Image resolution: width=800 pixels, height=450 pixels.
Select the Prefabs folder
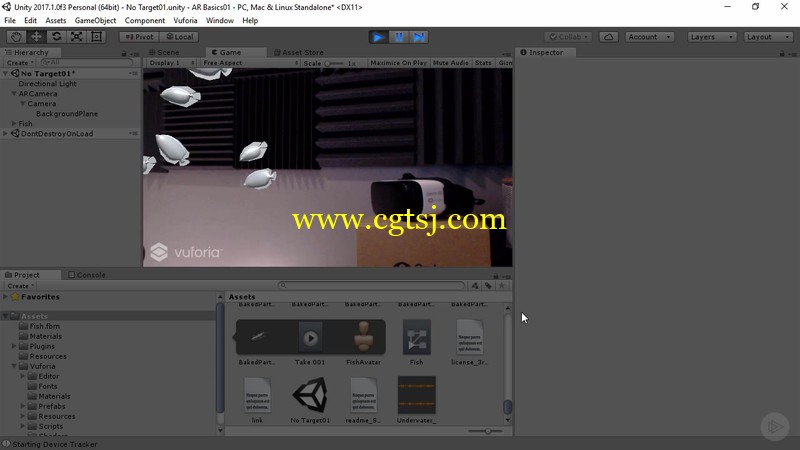(52, 406)
